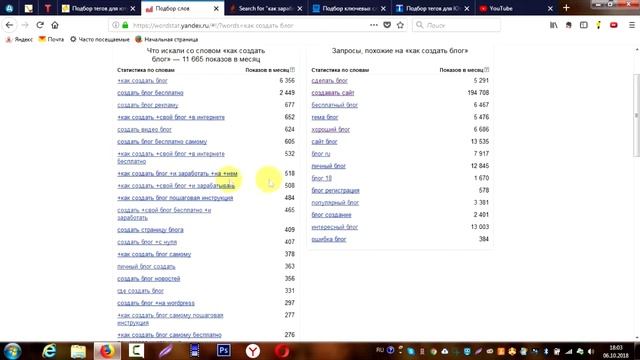Open query "+как создать блог пошаговая инструкция"

pos(175,198)
